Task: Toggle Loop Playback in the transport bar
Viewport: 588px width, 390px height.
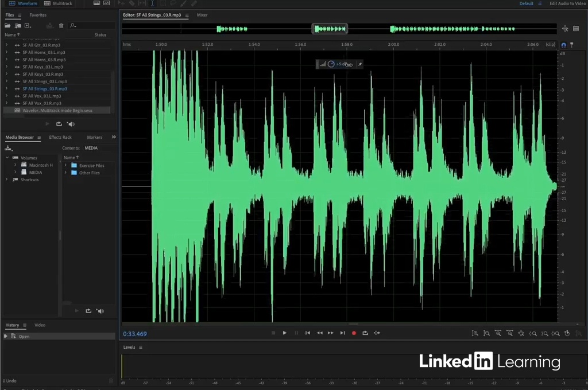Action: 365,333
